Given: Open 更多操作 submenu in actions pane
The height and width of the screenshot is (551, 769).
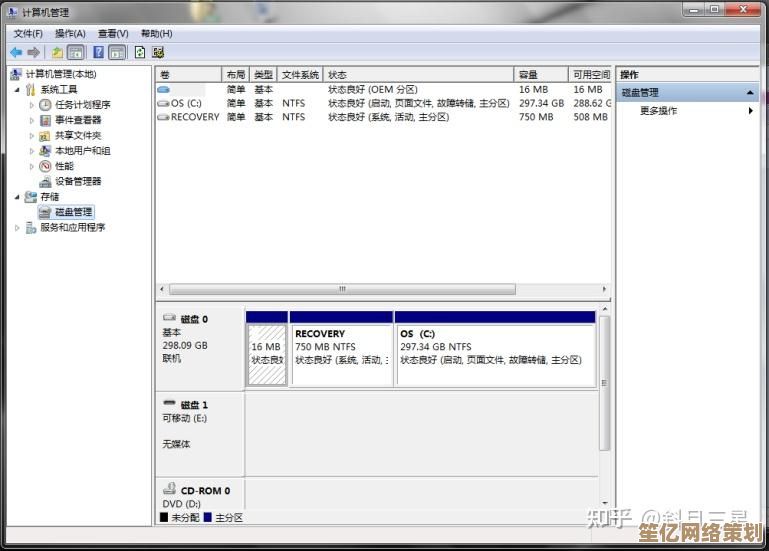Looking at the screenshot, I should pyautogui.click(x=659, y=110).
